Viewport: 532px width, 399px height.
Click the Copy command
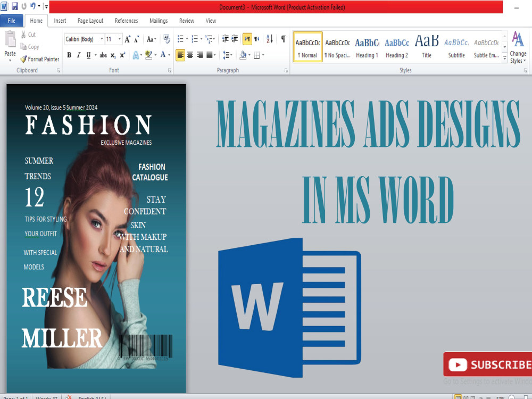click(29, 47)
